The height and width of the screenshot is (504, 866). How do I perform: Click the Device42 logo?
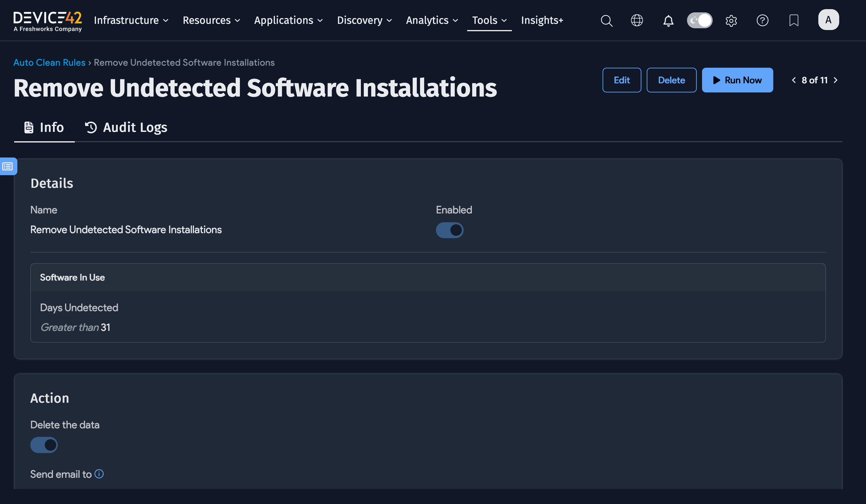coord(47,21)
